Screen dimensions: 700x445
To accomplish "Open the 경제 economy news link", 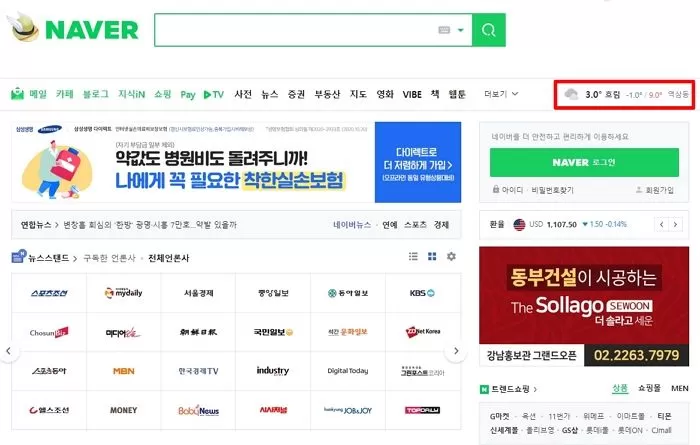I will point(441,225).
